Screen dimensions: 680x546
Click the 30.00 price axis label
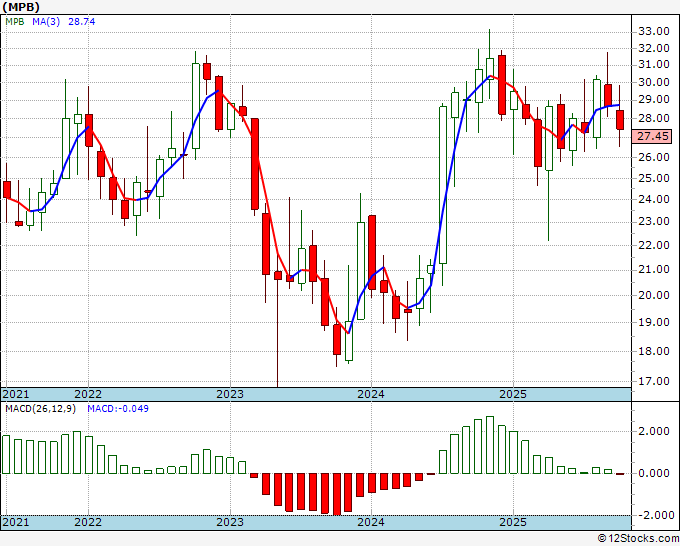654,82
